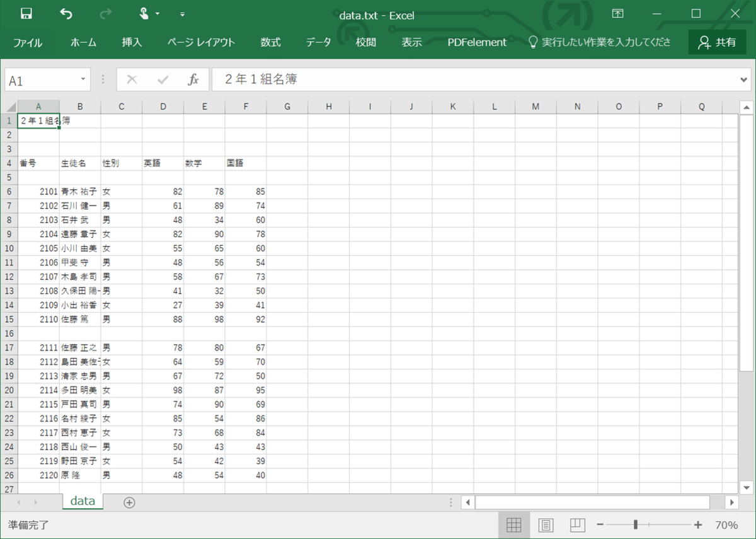Select column Q header
Screen dimensions: 756x539
[701, 107]
